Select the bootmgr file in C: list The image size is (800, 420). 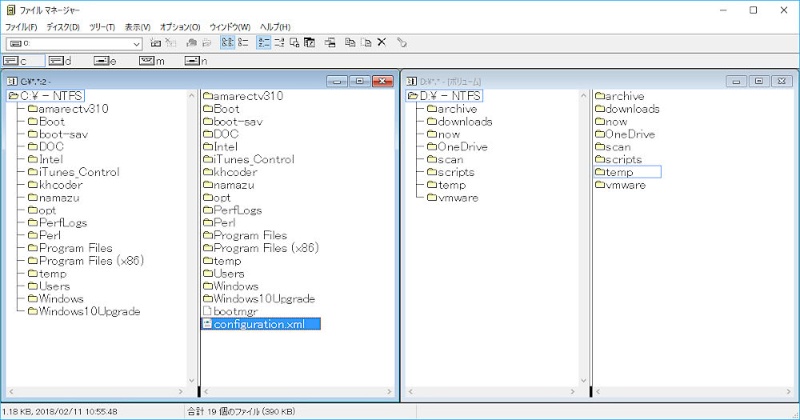(x=237, y=312)
